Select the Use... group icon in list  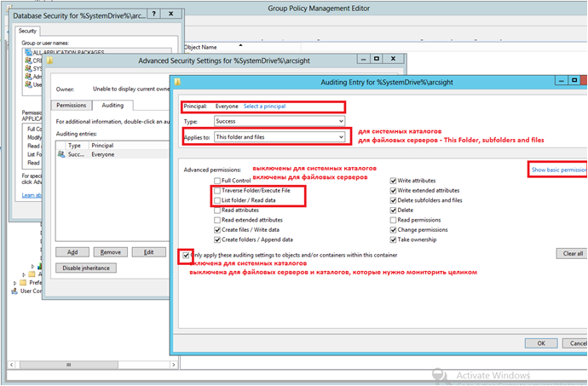(28, 84)
